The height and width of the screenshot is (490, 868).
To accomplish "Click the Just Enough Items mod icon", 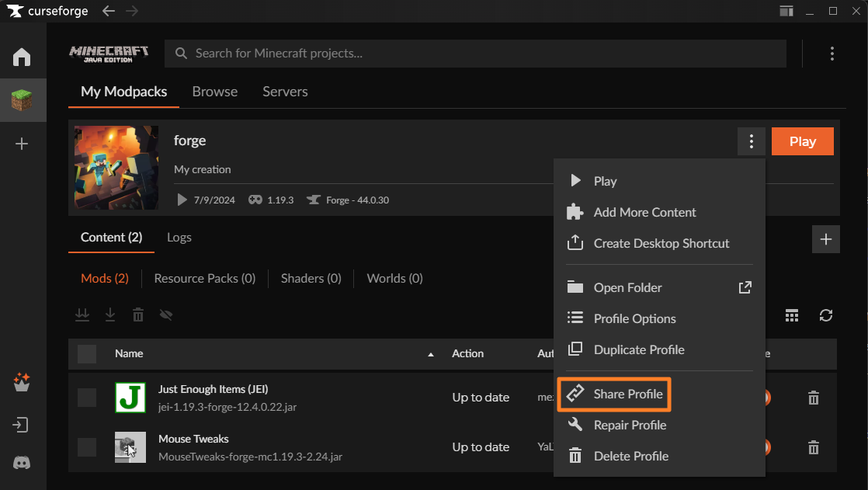I will 130,398.
